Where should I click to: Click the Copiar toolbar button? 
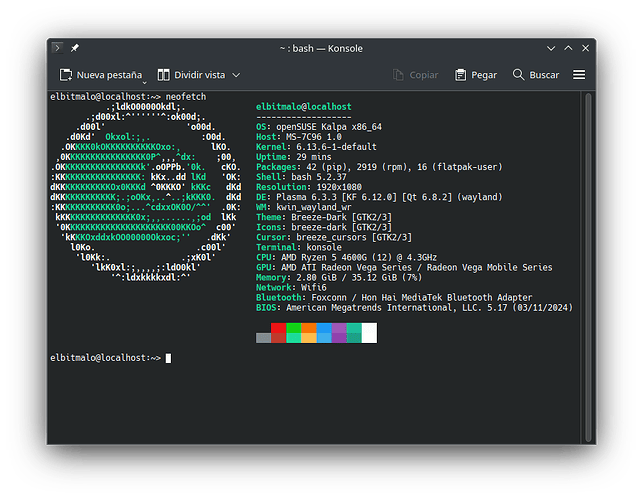click(416, 75)
